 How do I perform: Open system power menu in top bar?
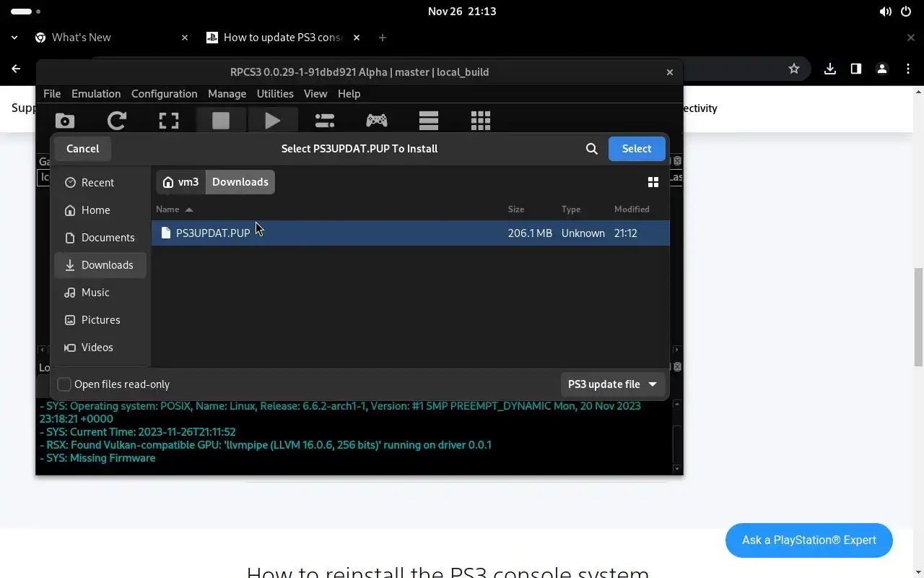pyautogui.click(x=907, y=12)
